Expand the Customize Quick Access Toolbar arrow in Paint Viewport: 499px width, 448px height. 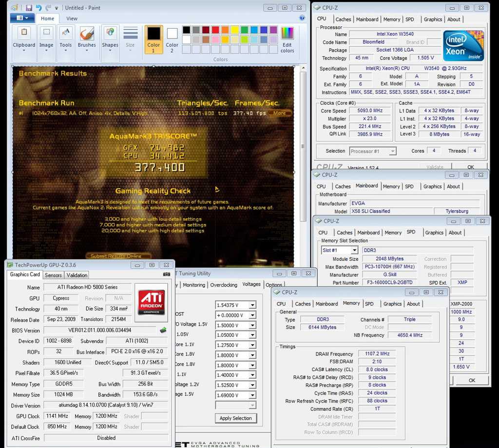coord(57,8)
